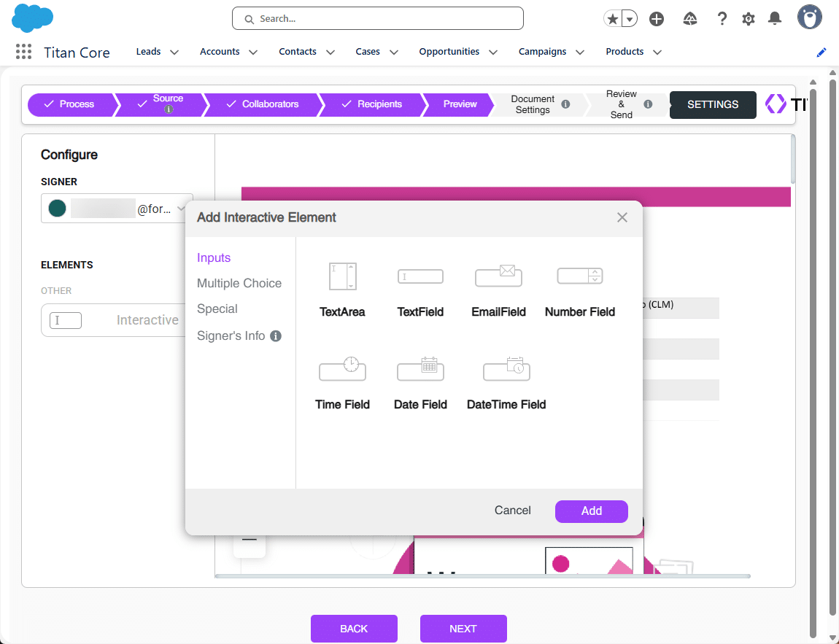Expand the Accounts navigation dropdown

253,53
